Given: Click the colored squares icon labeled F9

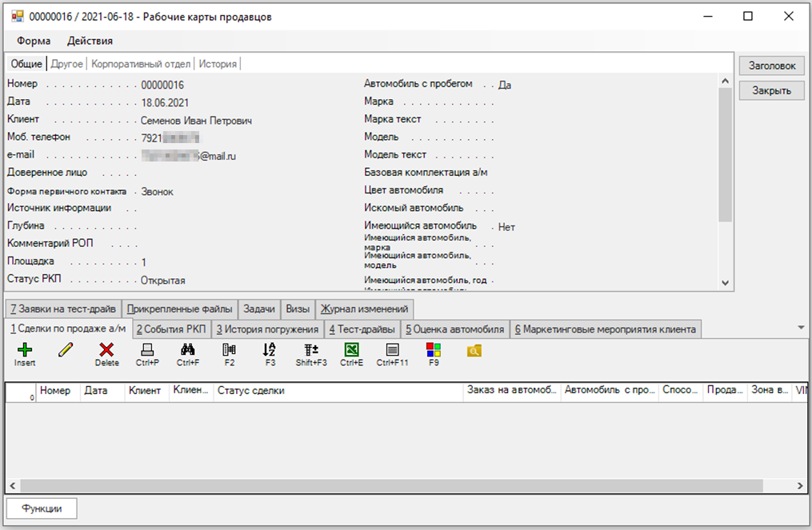Looking at the screenshot, I should click(434, 349).
